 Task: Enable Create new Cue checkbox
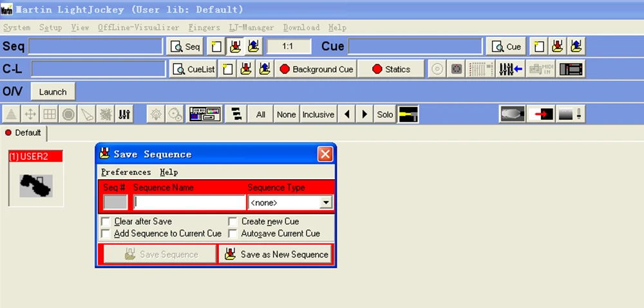click(233, 222)
